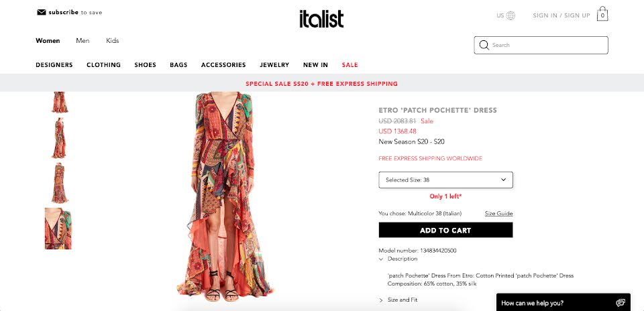Viewport: 644px width, 311px height.
Task: Open the CLOTHING menu
Action: 103,65
